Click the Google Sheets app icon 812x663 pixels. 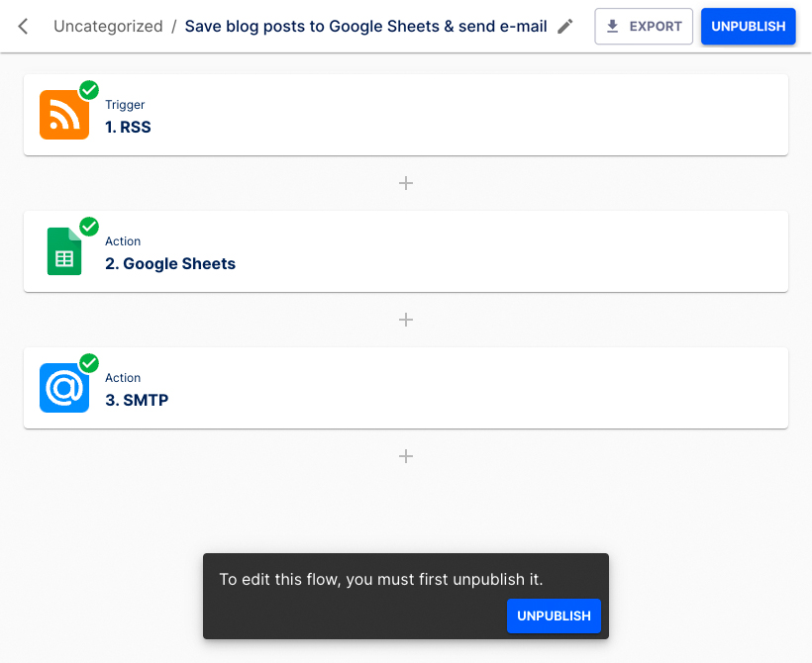click(62, 251)
